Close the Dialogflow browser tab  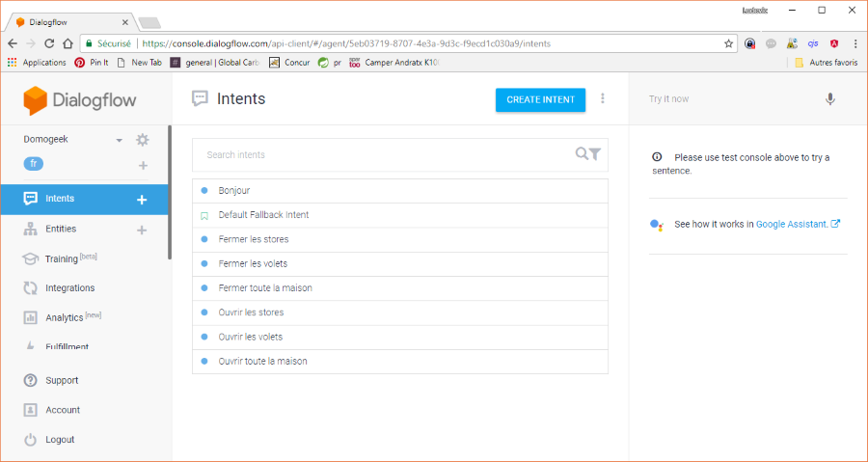[x=125, y=23]
